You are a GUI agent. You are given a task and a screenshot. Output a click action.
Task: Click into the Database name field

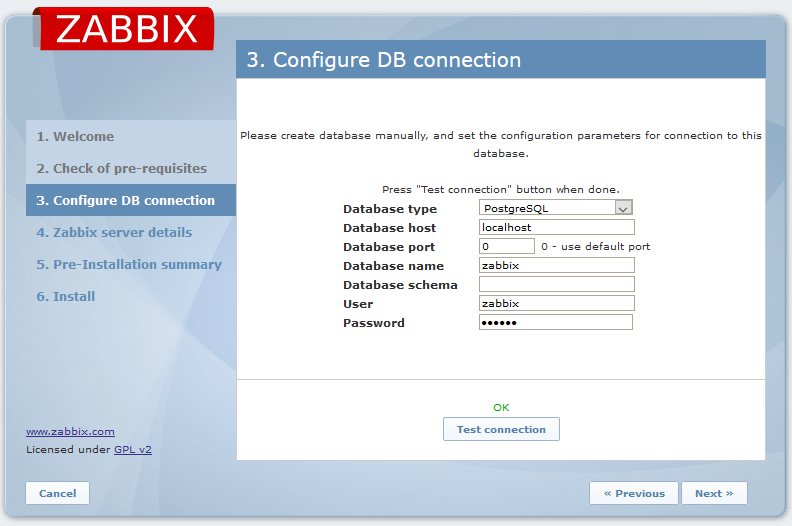tap(556, 265)
